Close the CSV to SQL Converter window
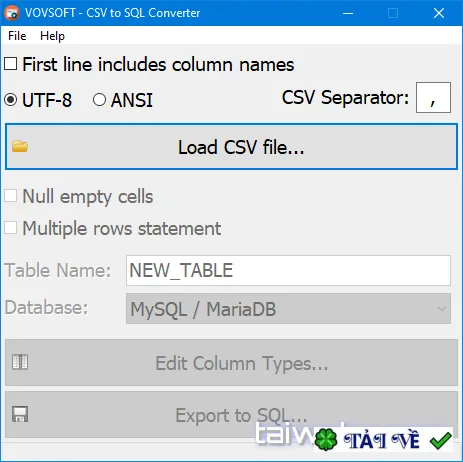 point(439,13)
